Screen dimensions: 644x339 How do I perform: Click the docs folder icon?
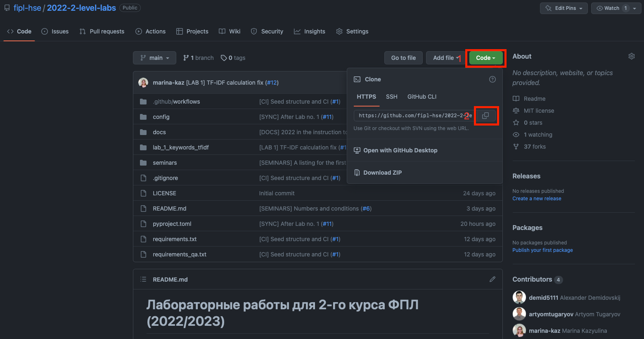[143, 132]
